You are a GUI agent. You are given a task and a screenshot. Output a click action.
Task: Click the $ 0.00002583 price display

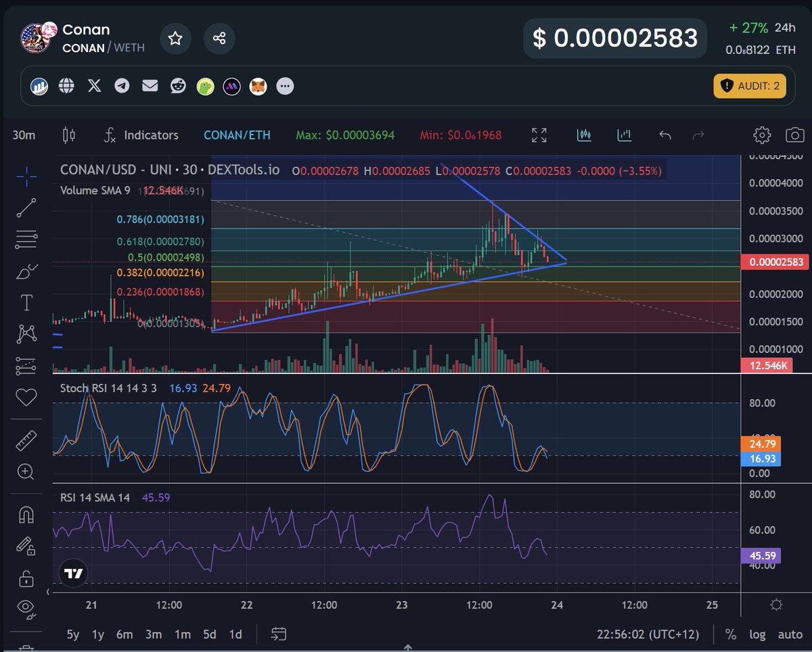click(x=614, y=38)
